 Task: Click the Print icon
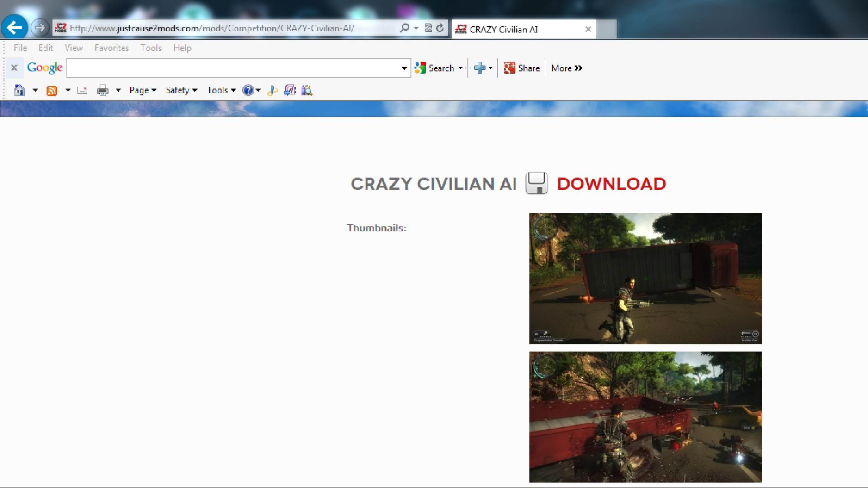coord(103,90)
